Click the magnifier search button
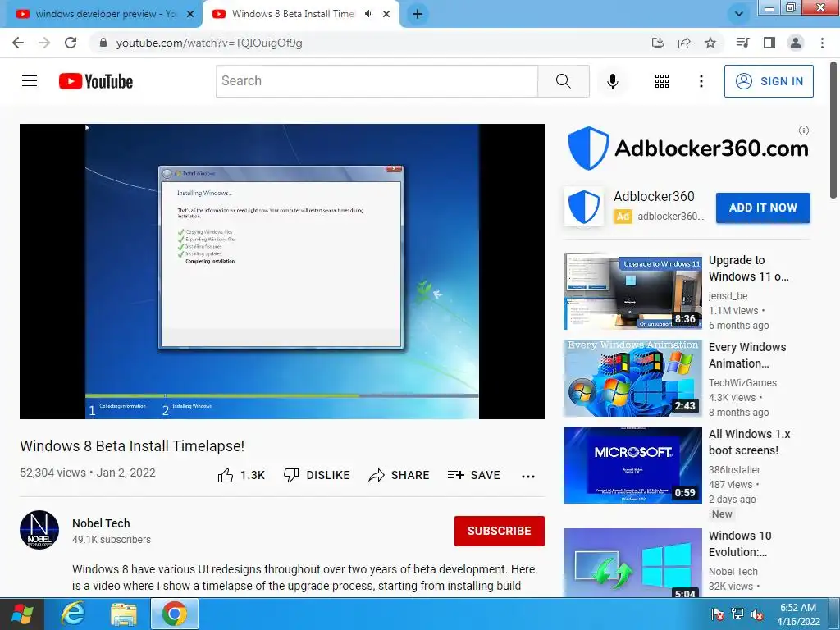This screenshot has width=840, height=630. click(x=563, y=81)
